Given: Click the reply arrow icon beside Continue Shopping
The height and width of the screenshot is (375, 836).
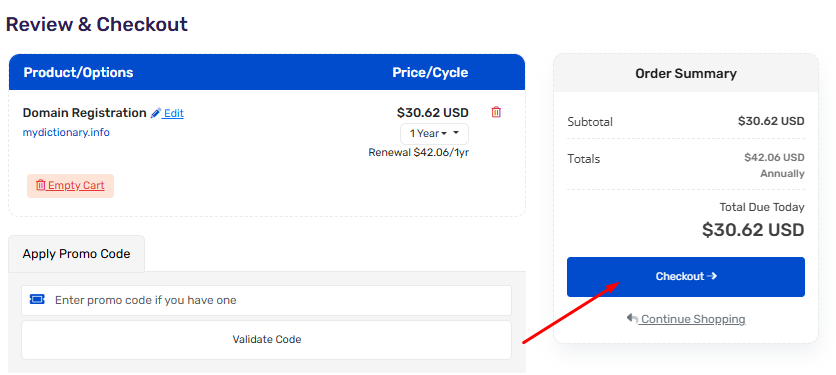Looking at the screenshot, I should click(632, 318).
